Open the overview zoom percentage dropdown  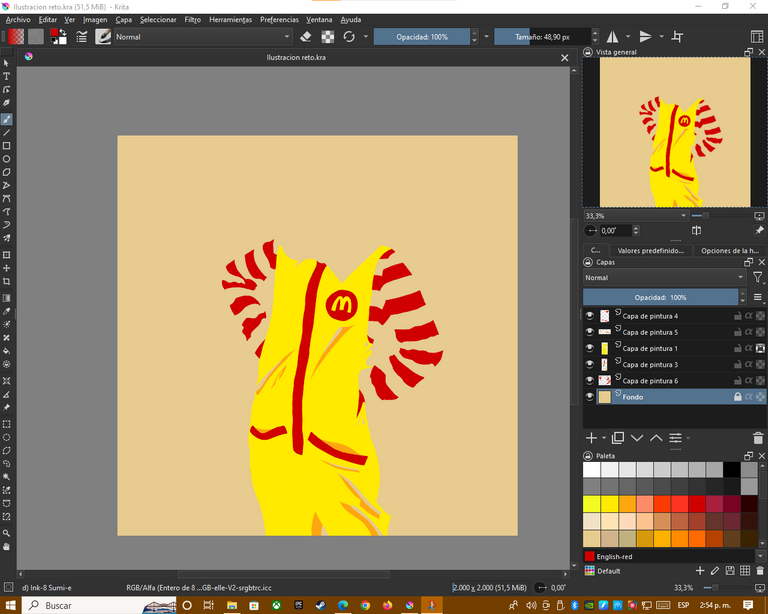click(x=636, y=216)
